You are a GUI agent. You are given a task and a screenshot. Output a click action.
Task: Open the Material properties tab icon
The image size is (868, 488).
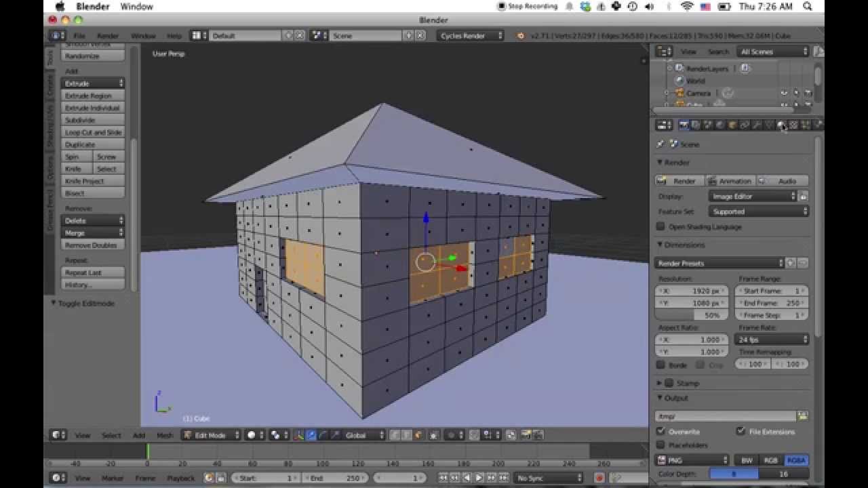tap(781, 125)
